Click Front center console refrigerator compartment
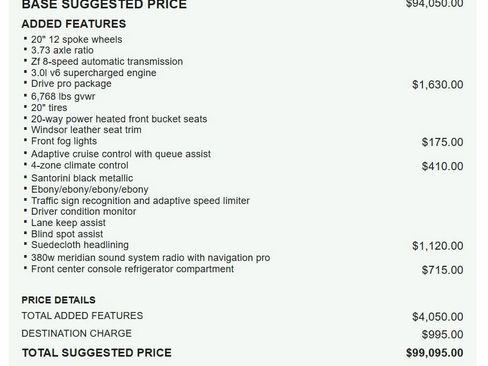488x366 pixels. click(x=132, y=269)
